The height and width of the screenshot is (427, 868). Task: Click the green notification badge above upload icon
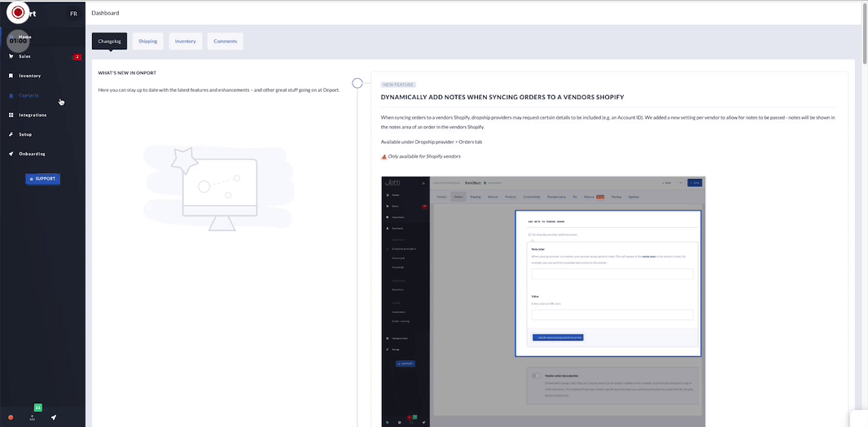37,407
